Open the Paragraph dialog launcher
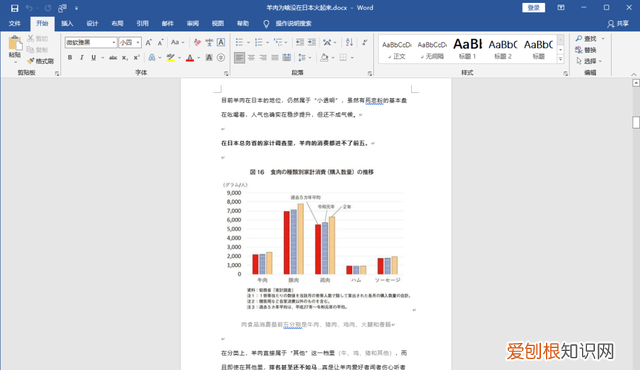This screenshot has width=640, height=370. [370, 74]
